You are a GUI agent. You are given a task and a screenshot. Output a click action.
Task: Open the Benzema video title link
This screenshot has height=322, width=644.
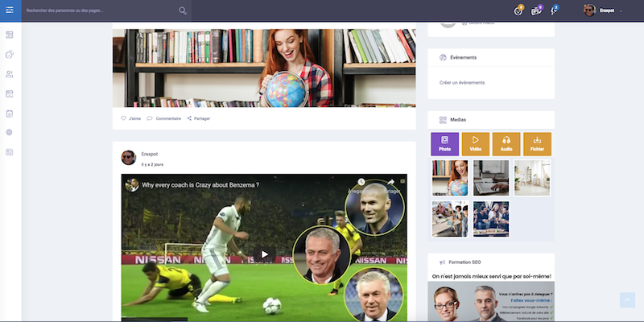200,185
